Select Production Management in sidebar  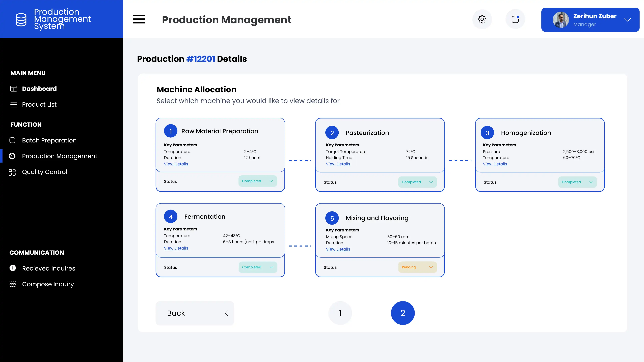(x=60, y=156)
